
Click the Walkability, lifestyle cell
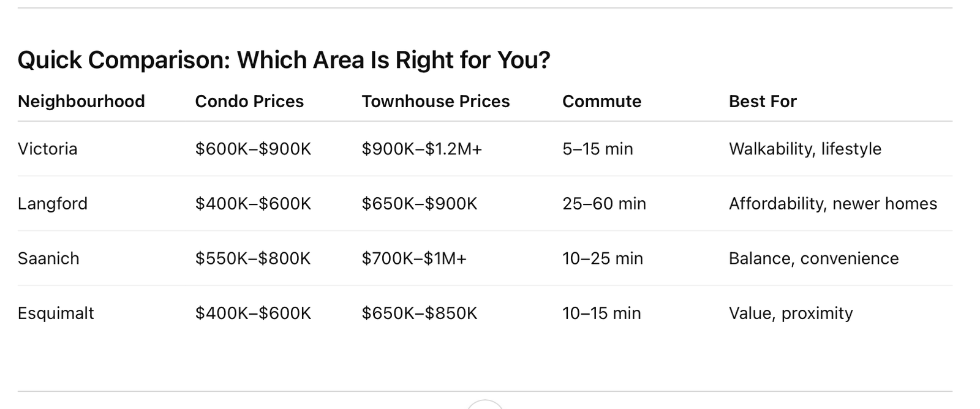pyautogui.click(x=805, y=149)
